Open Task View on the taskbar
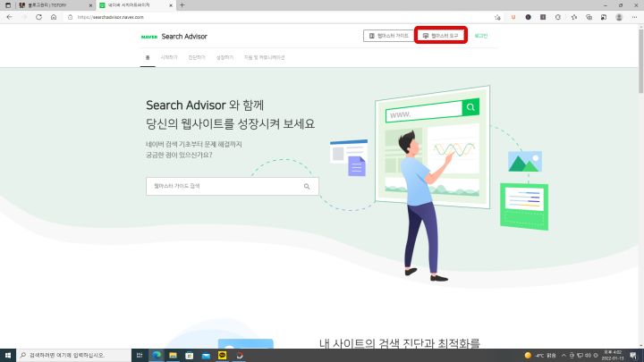Screen dimensions: 644x362 pyautogui.click(x=140, y=356)
